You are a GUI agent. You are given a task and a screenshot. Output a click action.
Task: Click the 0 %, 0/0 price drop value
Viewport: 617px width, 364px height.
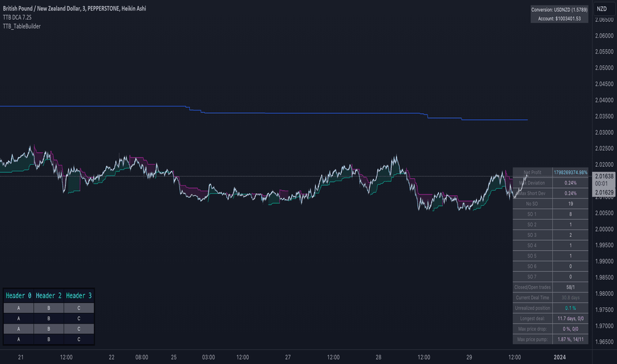click(x=570, y=329)
